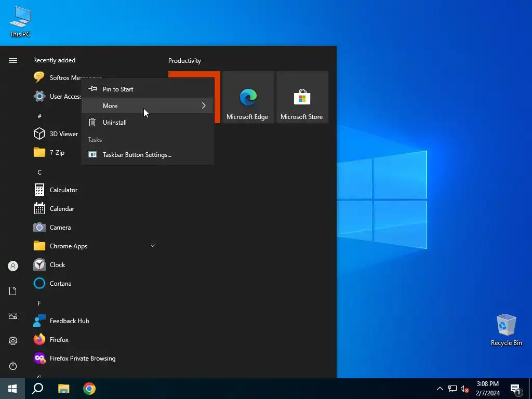Open the This PC desktop icon

[x=20, y=21]
